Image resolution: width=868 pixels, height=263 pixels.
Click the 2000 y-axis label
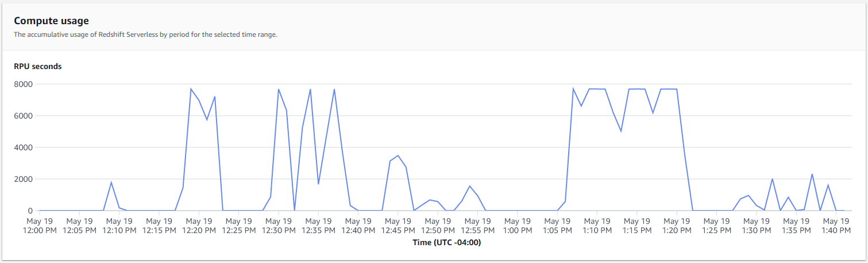(24, 179)
